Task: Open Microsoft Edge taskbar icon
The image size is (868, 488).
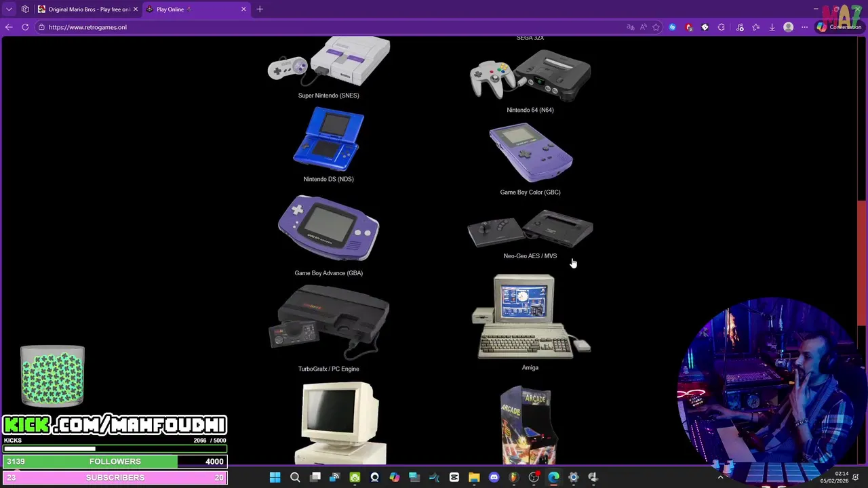Action: point(553,478)
